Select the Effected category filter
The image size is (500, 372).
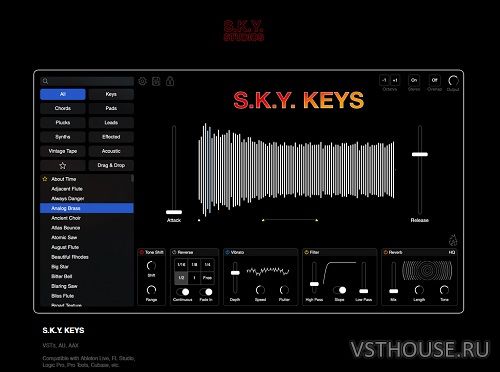click(x=111, y=137)
